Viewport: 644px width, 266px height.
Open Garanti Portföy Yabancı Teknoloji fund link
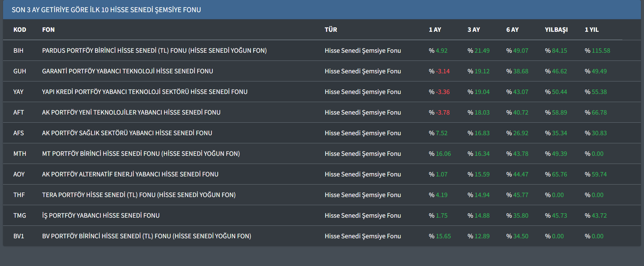pos(128,71)
